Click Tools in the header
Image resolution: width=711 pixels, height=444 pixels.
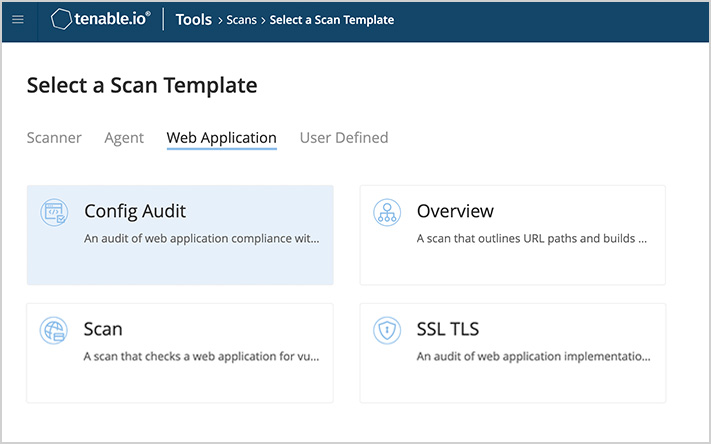194,20
